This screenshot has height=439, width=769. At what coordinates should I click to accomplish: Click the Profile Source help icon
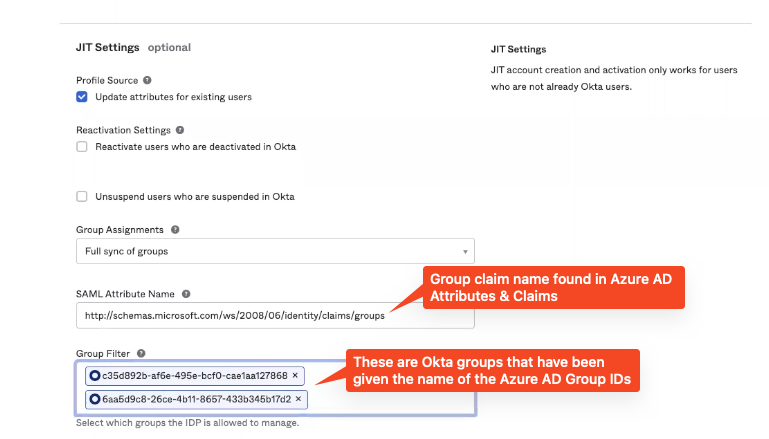pos(147,79)
